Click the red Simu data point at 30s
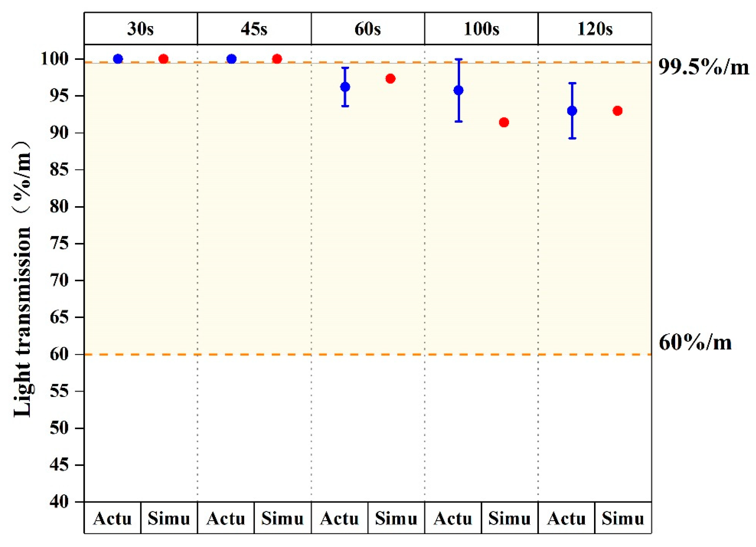Viewport: 756px width, 547px height. pos(163,59)
